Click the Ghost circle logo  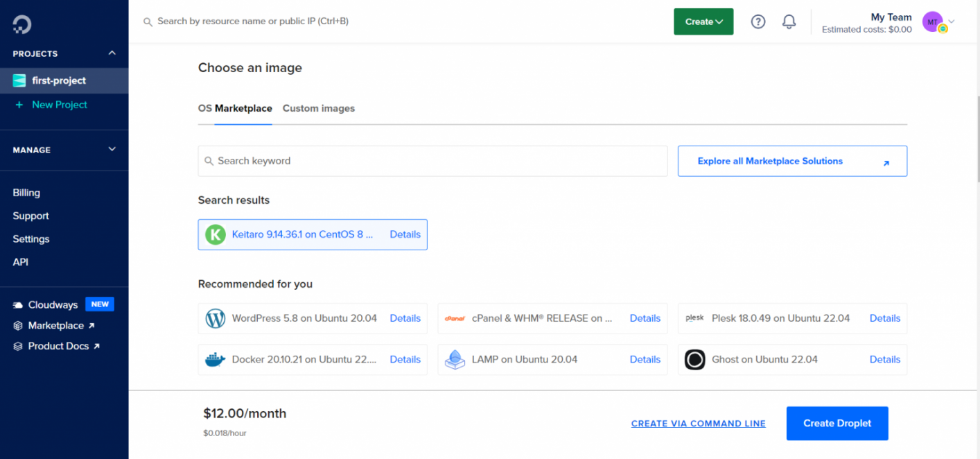pos(694,359)
